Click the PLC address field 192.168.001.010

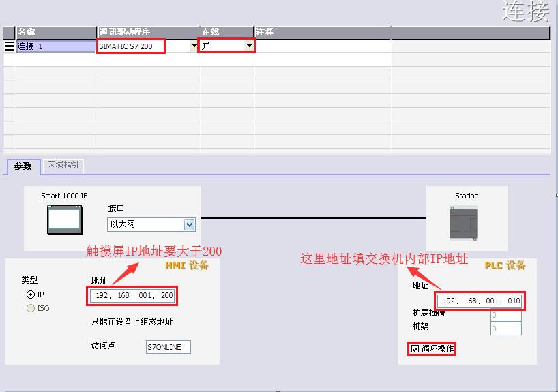pyautogui.click(x=480, y=301)
